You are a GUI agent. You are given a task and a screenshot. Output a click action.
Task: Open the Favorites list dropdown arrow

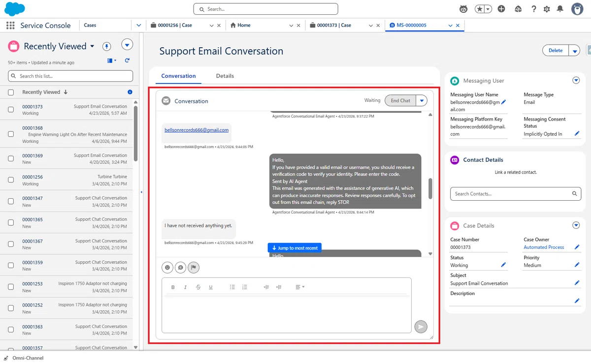click(x=488, y=9)
